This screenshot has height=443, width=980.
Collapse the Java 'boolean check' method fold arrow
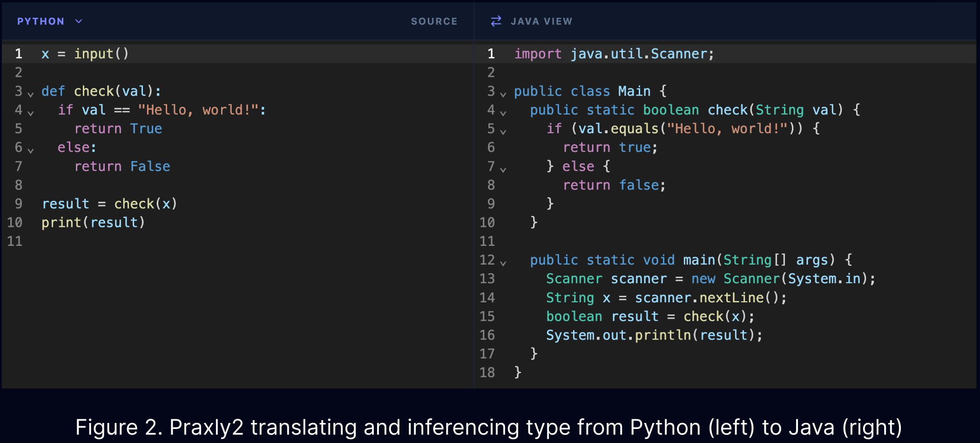(x=503, y=113)
